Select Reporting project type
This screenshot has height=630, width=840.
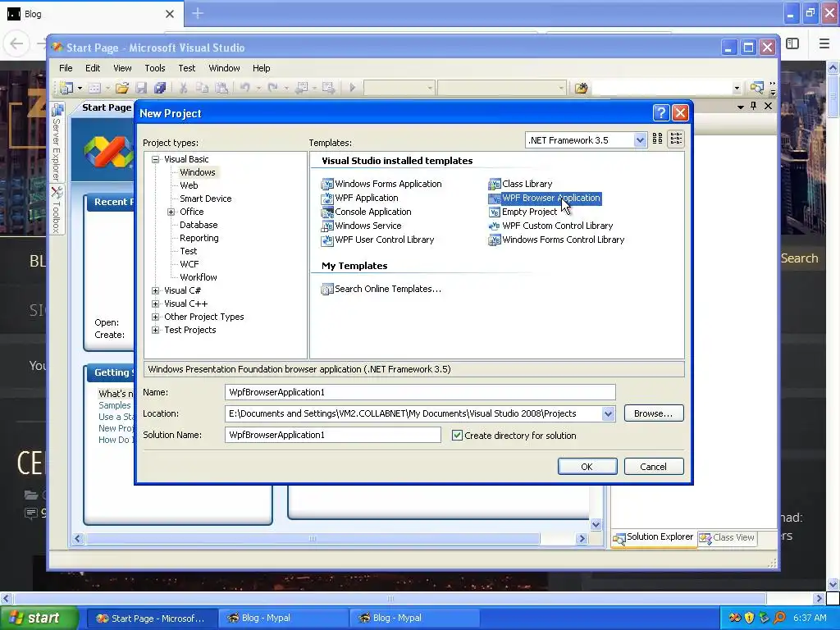pos(199,238)
